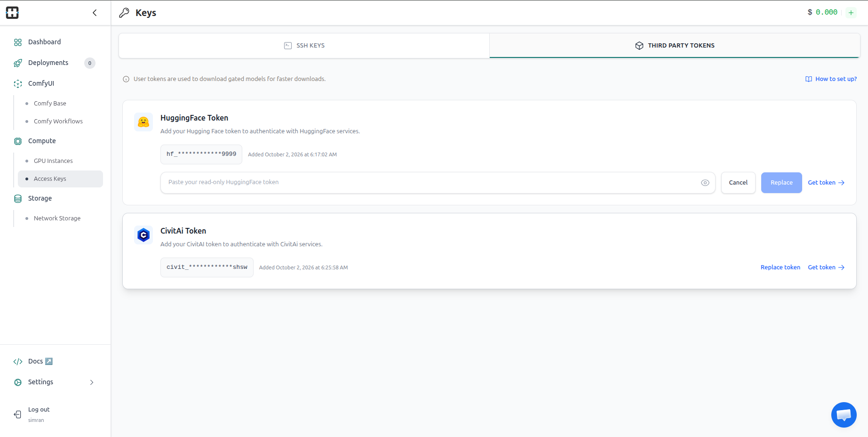This screenshot has width=868, height=437.
Task: Open the How to set up? guide
Action: pyautogui.click(x=831, y=79)
